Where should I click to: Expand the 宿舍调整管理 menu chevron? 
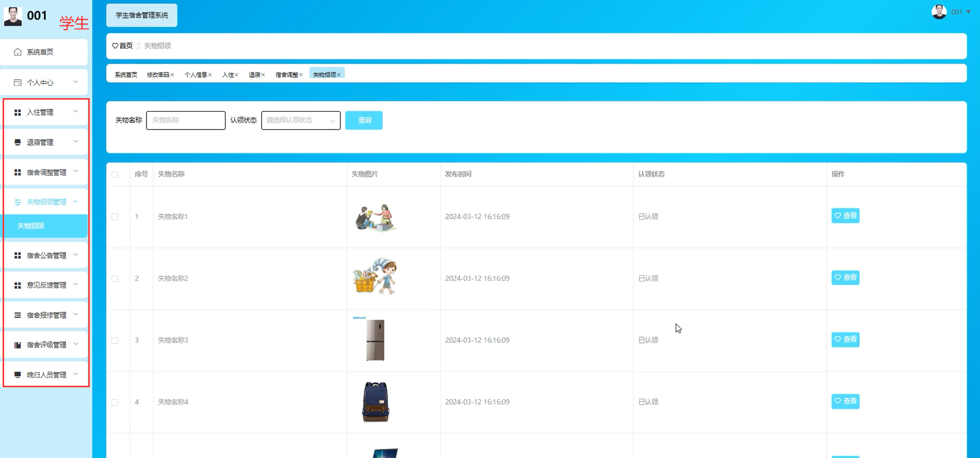coord(76,171)
